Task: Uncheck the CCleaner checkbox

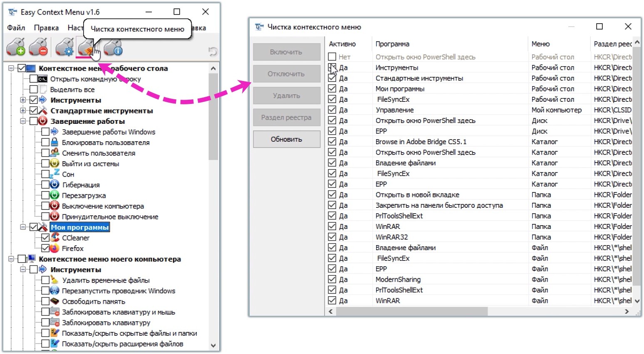Action: (x=45, y=238)
